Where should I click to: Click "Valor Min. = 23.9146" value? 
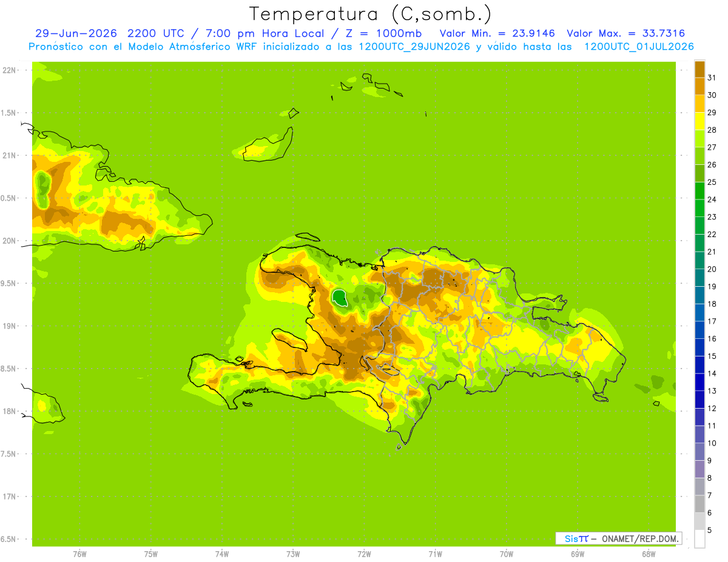497,33
